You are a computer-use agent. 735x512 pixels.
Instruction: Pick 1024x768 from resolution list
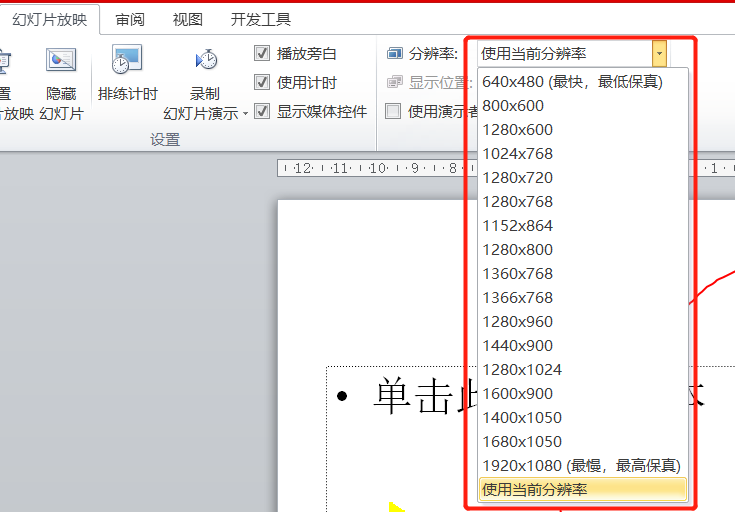tap(517, 153)
